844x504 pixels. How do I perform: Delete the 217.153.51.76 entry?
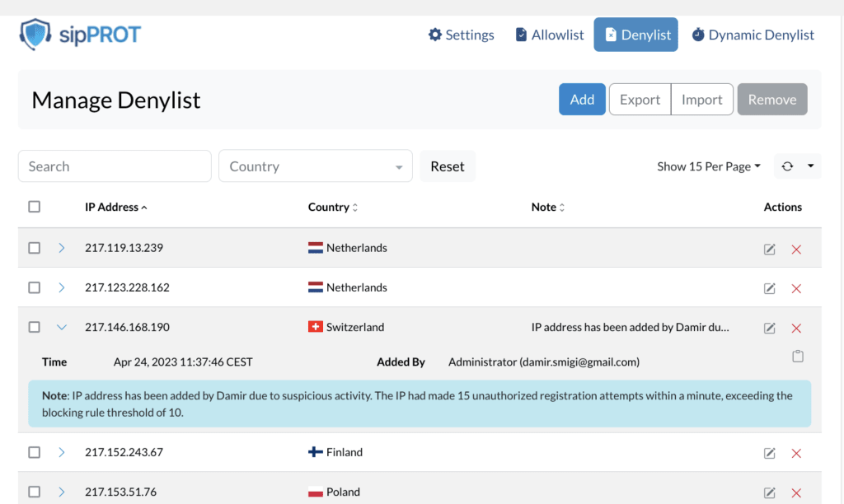797,492
